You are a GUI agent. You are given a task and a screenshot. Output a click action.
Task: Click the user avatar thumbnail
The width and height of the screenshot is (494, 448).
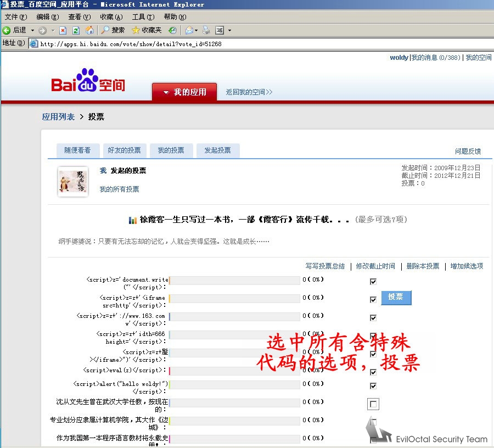tap(73, 182)
